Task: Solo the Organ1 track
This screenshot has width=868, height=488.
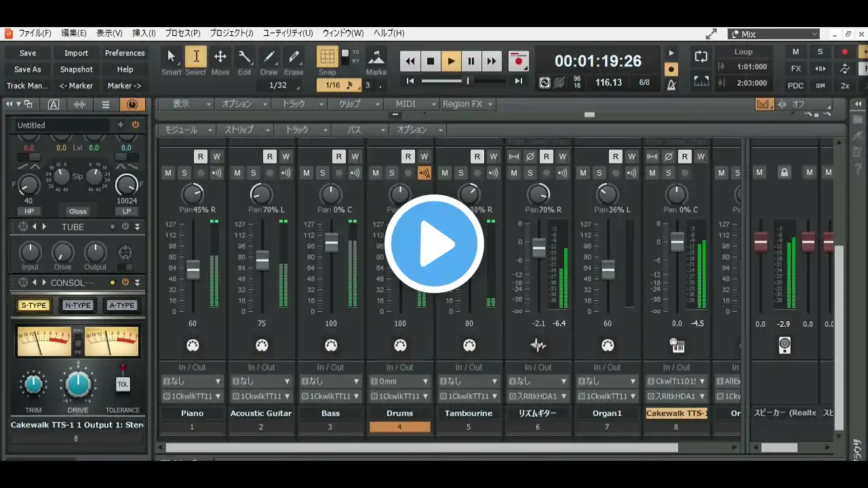Action: [599, 173]
